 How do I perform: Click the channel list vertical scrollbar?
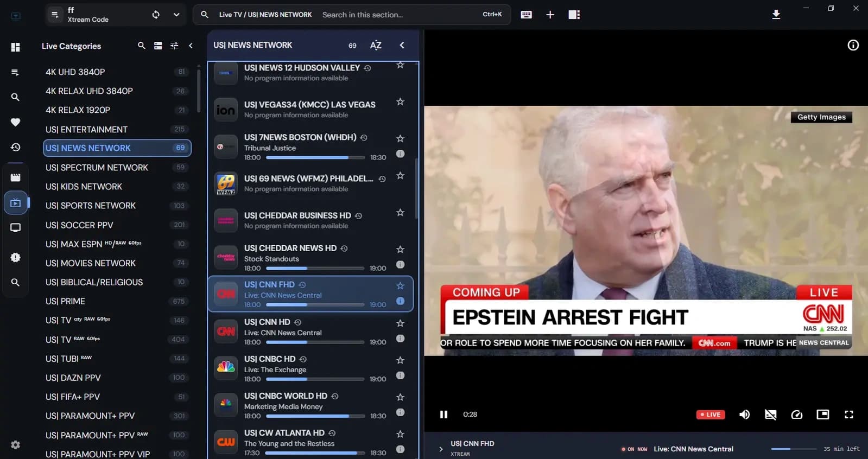click(416, 188)
